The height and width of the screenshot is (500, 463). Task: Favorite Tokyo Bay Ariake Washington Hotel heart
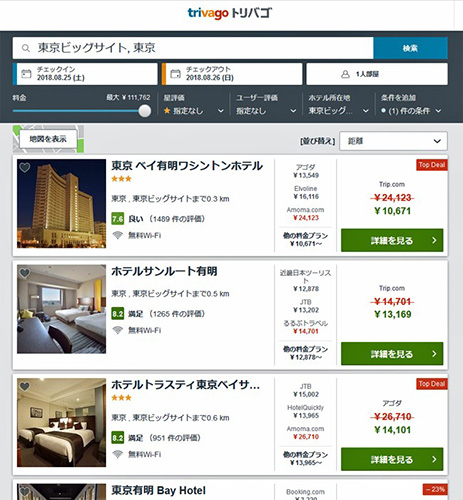[x=25, y=167]
